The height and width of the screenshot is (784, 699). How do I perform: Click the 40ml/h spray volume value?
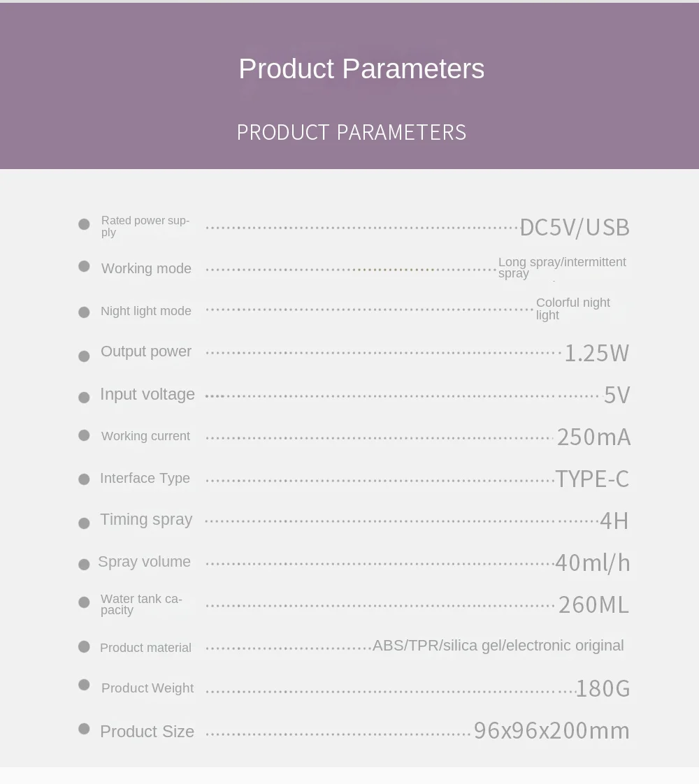592,562
